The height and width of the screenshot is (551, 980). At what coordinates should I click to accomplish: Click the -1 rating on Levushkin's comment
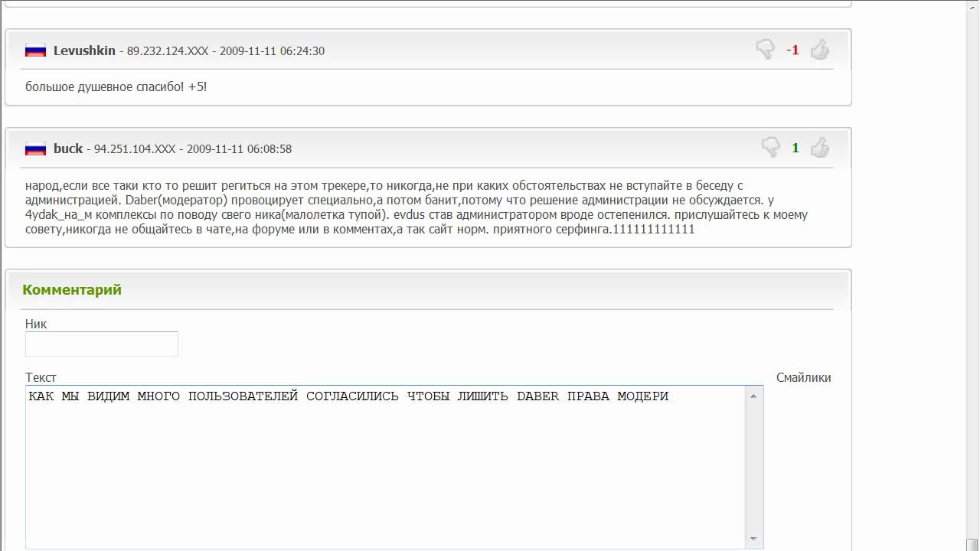792,50
